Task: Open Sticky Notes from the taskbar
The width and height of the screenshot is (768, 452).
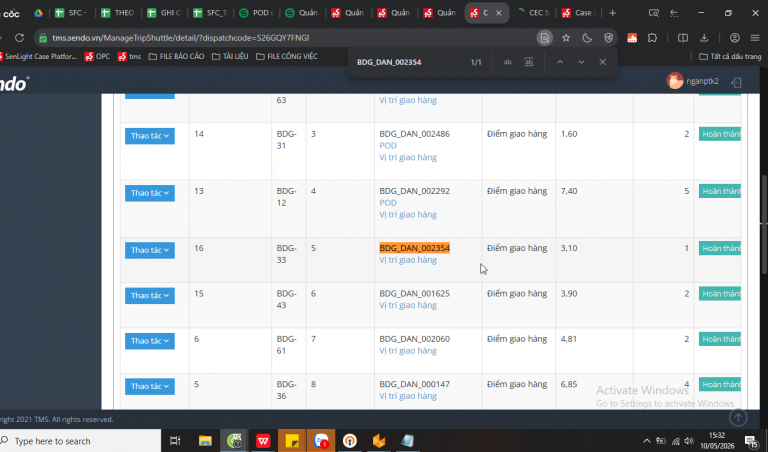Action: coord(292,441)
